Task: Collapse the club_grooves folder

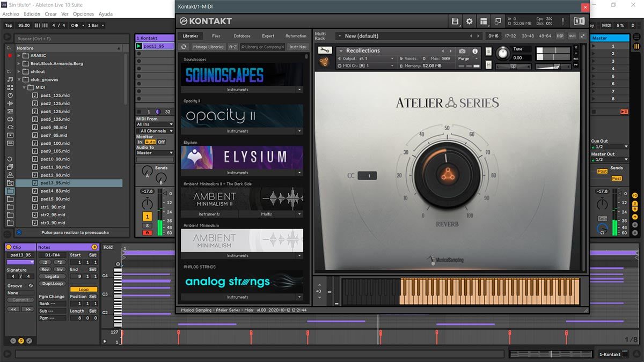Action: coord(19,79)
